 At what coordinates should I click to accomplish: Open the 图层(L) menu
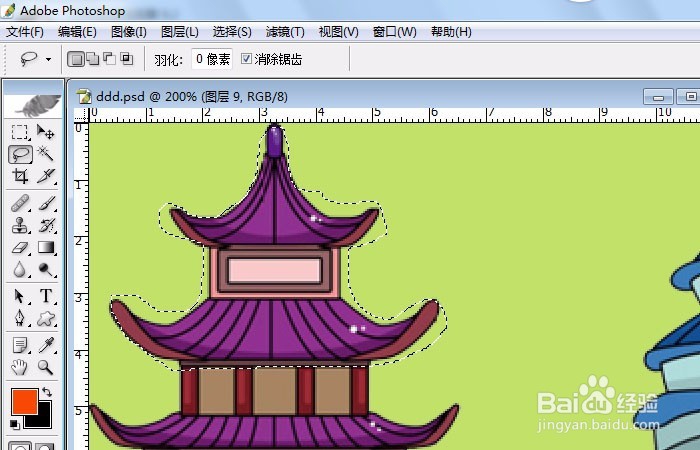click(179, 32)
